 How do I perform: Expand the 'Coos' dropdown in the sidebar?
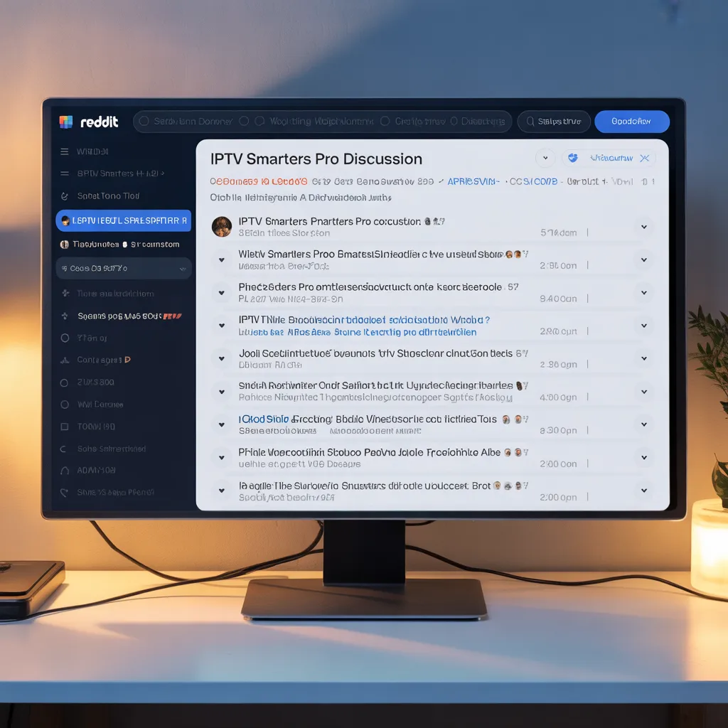[183, 269]
